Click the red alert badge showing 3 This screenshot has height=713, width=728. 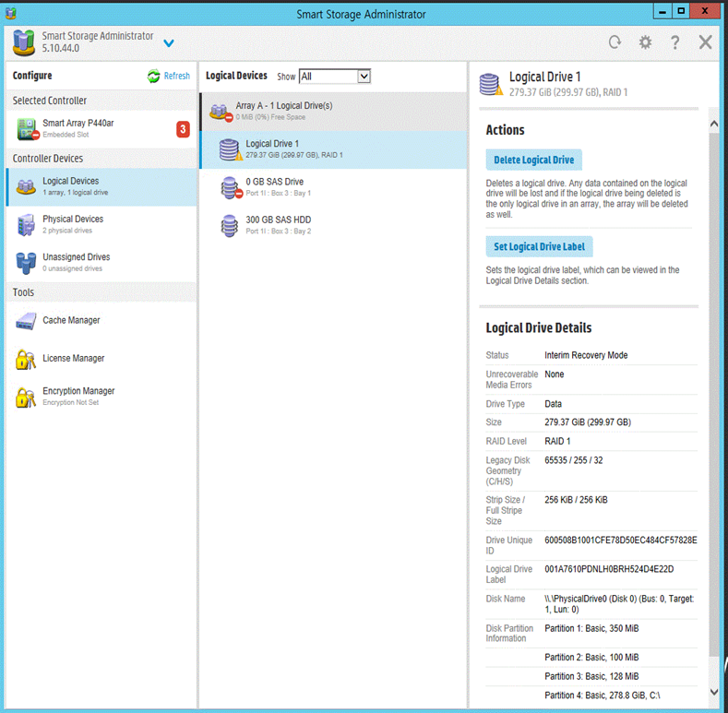coord(183,129)
